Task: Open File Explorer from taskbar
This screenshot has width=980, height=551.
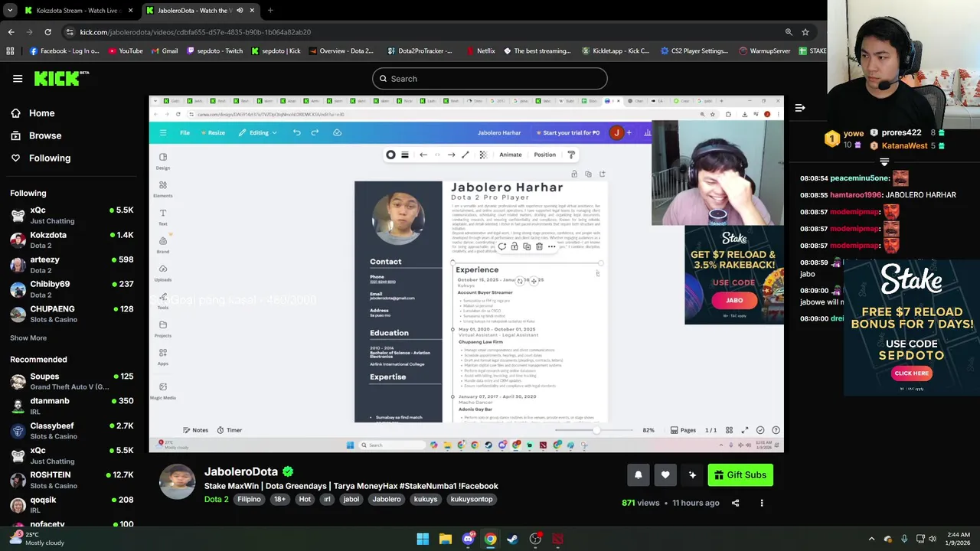Action: tap(445, 540)
